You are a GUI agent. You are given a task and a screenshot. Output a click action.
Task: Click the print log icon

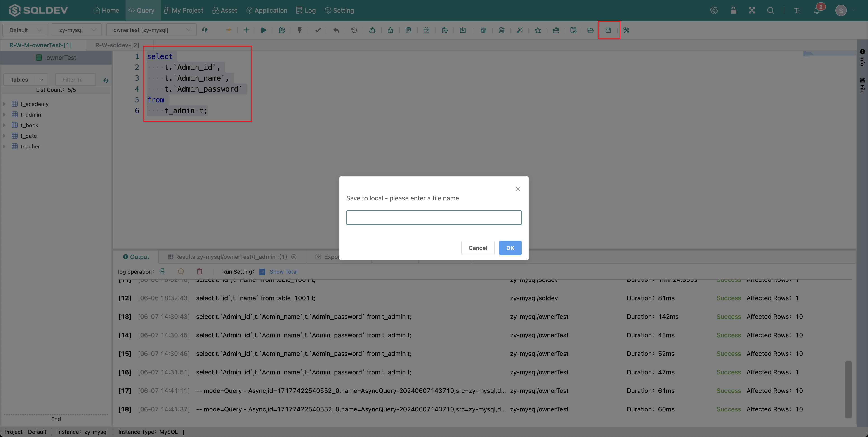coord(163,271)
